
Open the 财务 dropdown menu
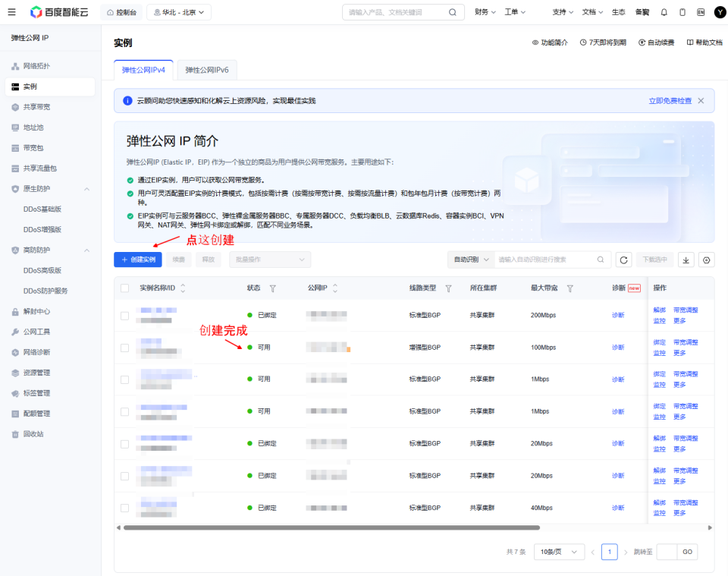485,12
